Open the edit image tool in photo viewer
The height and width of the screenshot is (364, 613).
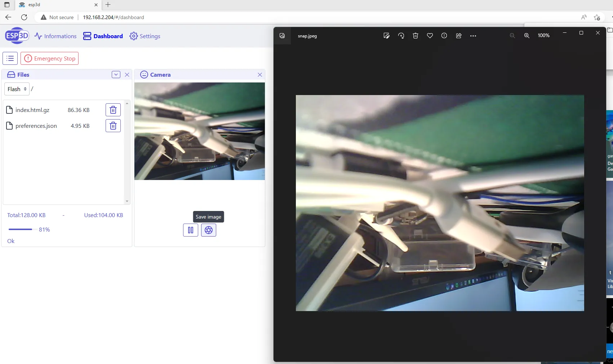click(386, 36)
